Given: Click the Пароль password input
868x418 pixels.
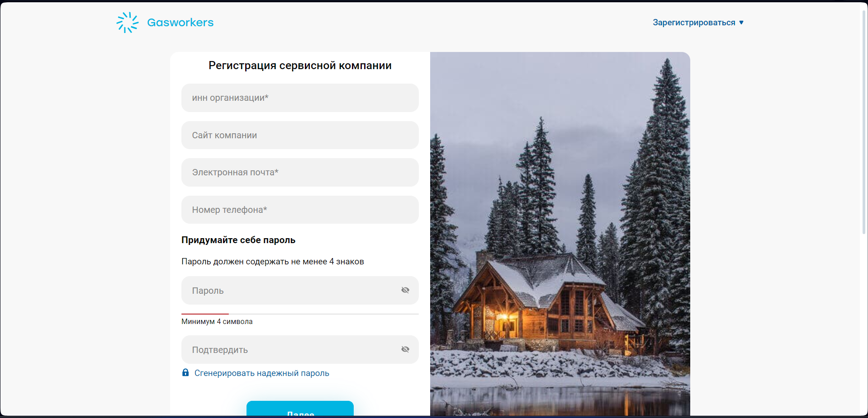Looking at the screenshot, I should (300, 290).
